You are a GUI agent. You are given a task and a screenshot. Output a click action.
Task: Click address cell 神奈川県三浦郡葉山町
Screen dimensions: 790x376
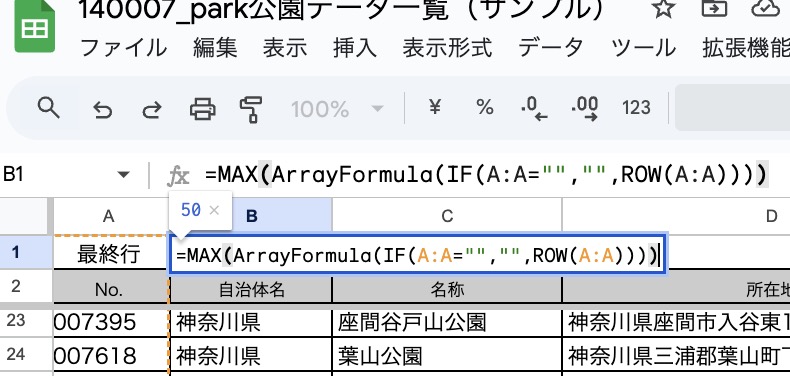pyautogui.click(x=676, y=356)
